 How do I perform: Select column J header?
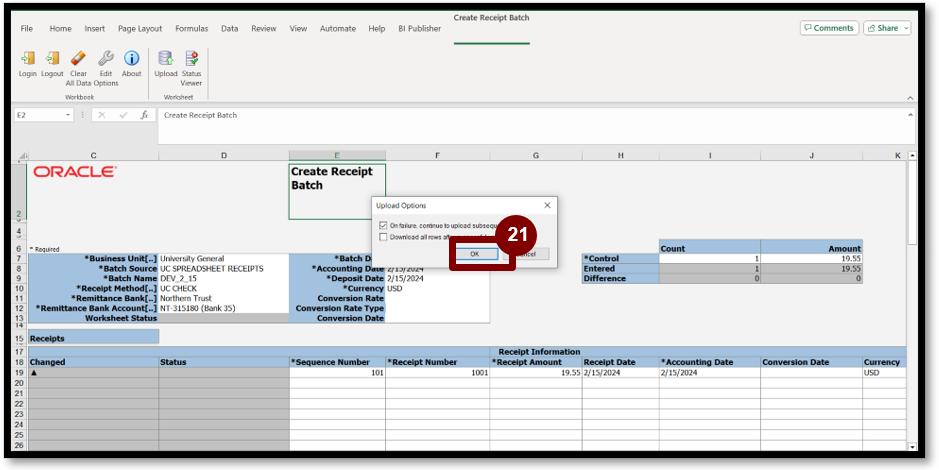click(x=812, y=156)
